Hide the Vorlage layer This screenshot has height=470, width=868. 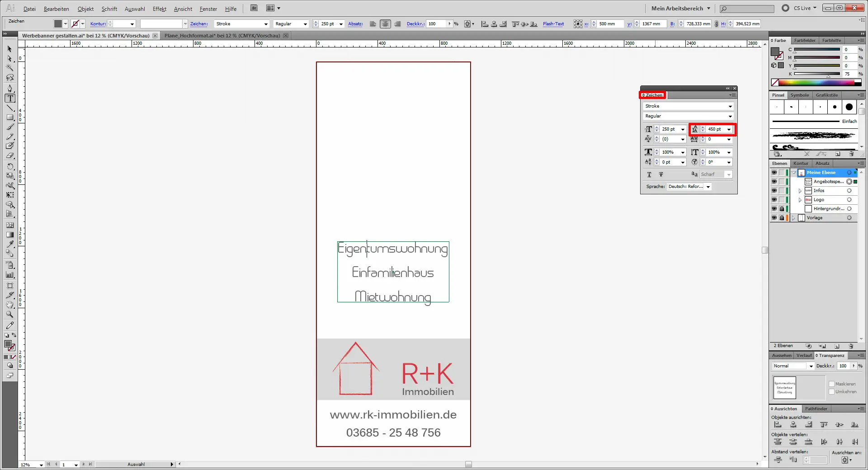coord(774,218)
